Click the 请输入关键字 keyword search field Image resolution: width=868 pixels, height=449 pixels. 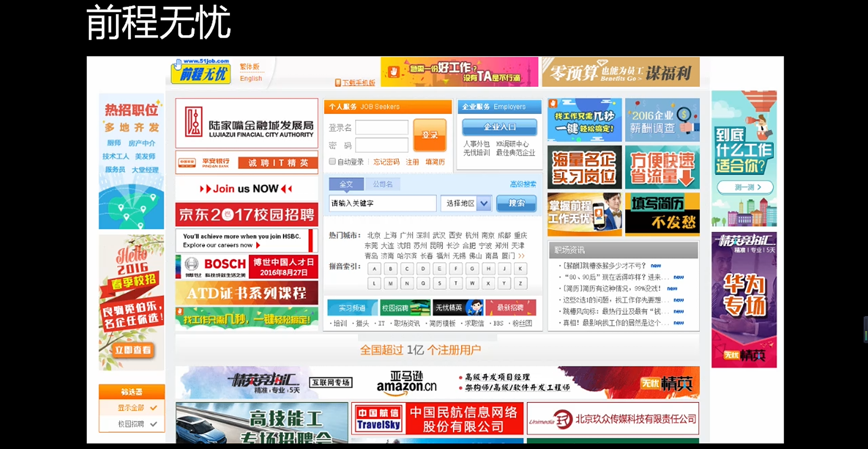tap(383, 203)
